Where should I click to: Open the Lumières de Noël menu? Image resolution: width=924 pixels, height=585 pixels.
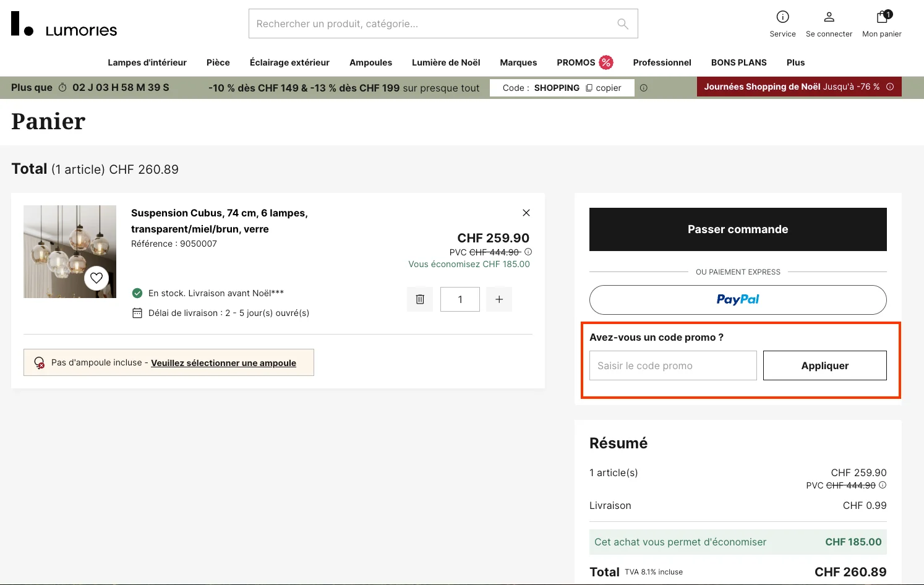coord(445,62)
